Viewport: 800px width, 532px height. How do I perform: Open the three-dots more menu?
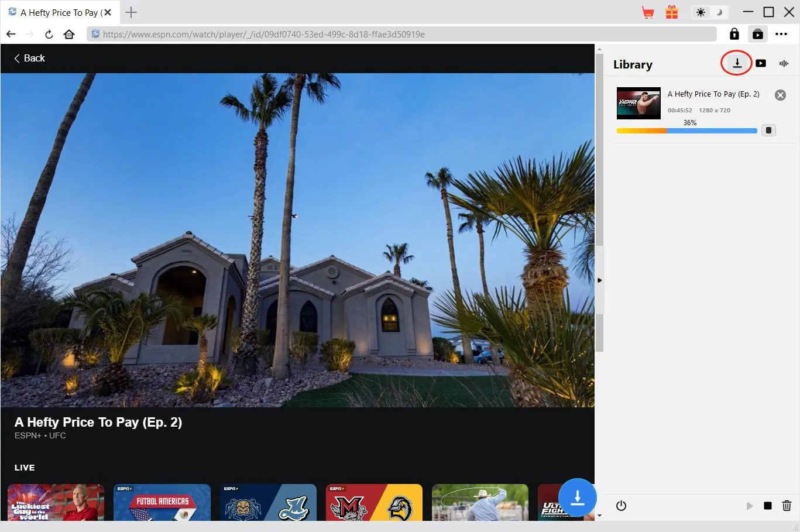point(781,35)
